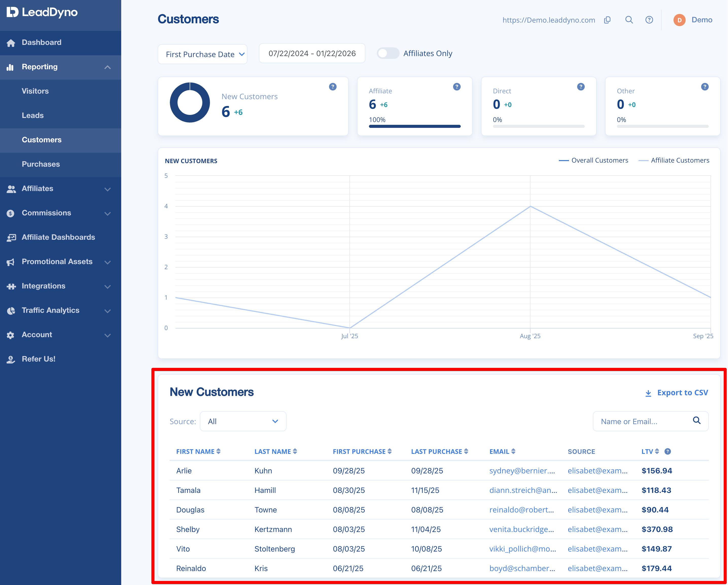
Task: Open the New Customers card help tooltip
Action: (333, 87)
